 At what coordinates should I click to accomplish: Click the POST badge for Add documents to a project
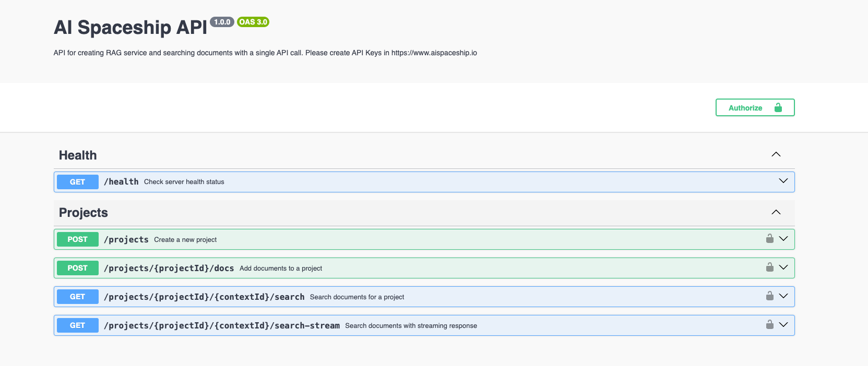click(78, 268)
